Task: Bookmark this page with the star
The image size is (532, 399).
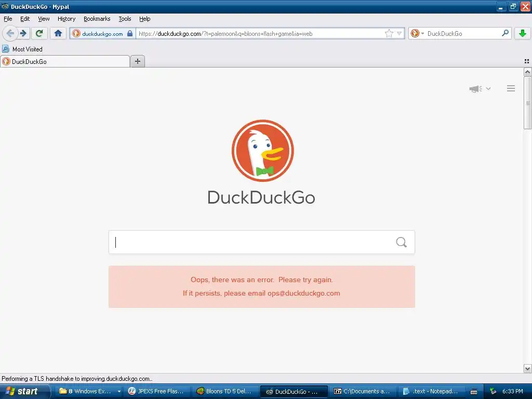Action: point(389,33)
